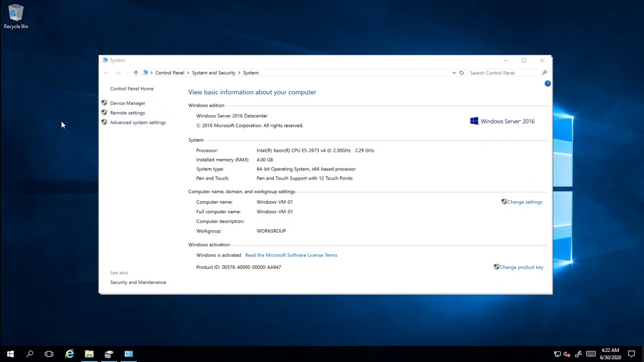Click View basic information heading
The width and height of the screenshot is (644, 362).
point(252,93)
